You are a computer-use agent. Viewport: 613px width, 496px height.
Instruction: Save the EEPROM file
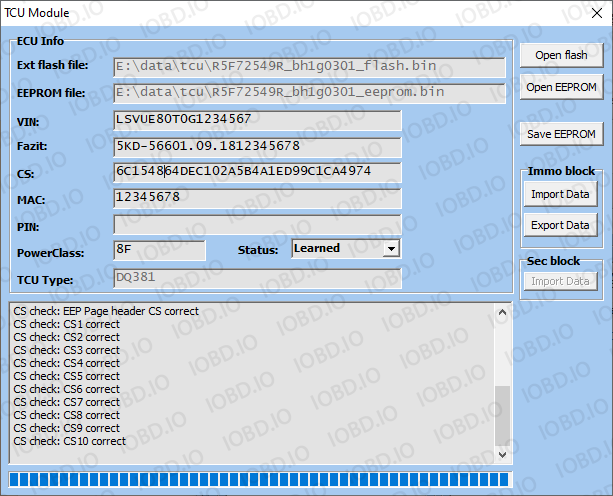click(561, 134)
